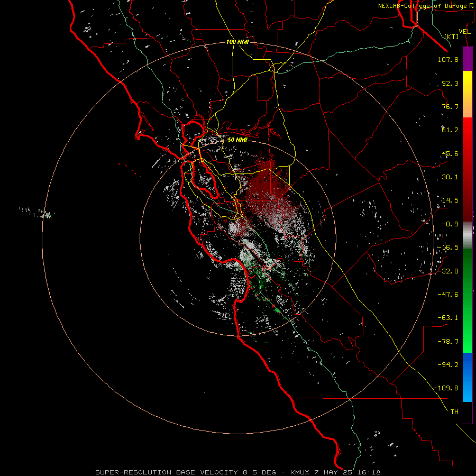Screen dimensions: 476x476
Task: Select the 76.7 velocity scale value
Action: click(x=450, y=106)
